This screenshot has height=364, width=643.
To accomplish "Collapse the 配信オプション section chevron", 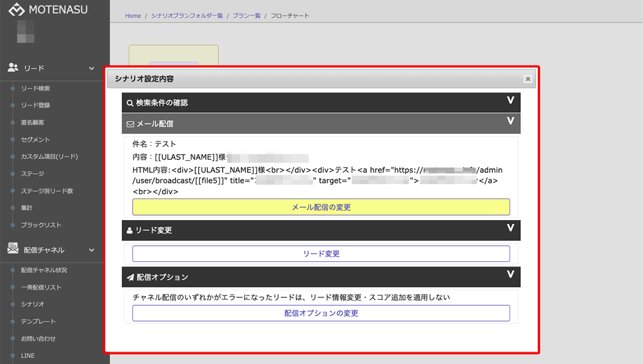I will (x=510, y=275).
